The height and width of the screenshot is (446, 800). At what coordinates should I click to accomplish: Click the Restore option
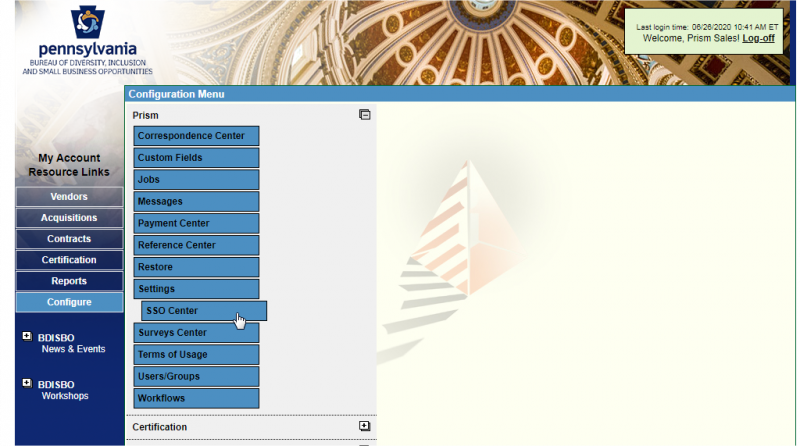[196, 267]
